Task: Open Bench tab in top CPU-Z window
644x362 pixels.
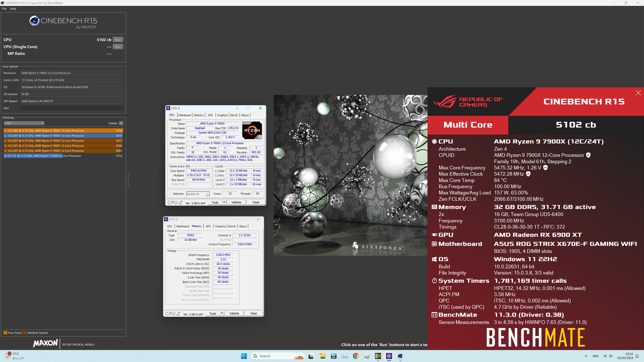Action: click(234, 115)
